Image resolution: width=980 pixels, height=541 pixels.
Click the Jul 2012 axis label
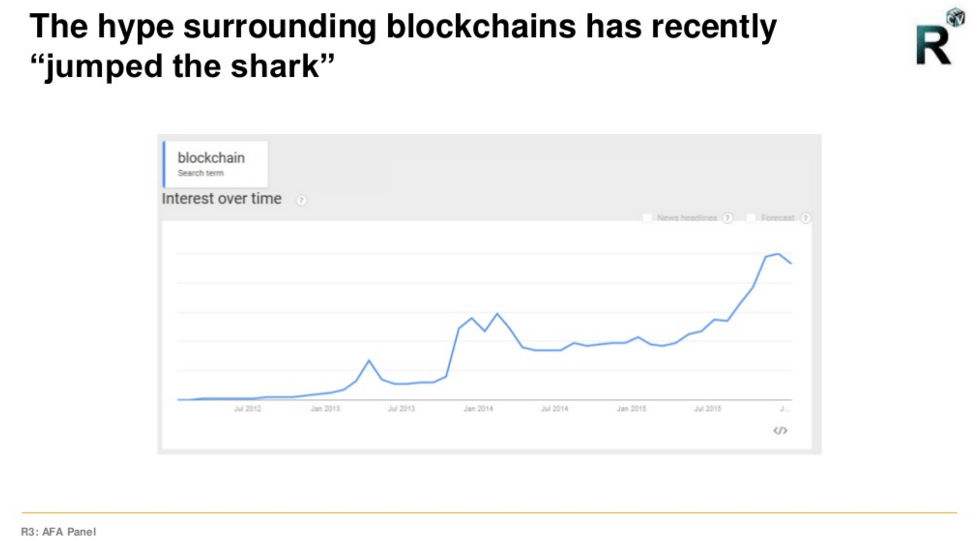(248, 409)
